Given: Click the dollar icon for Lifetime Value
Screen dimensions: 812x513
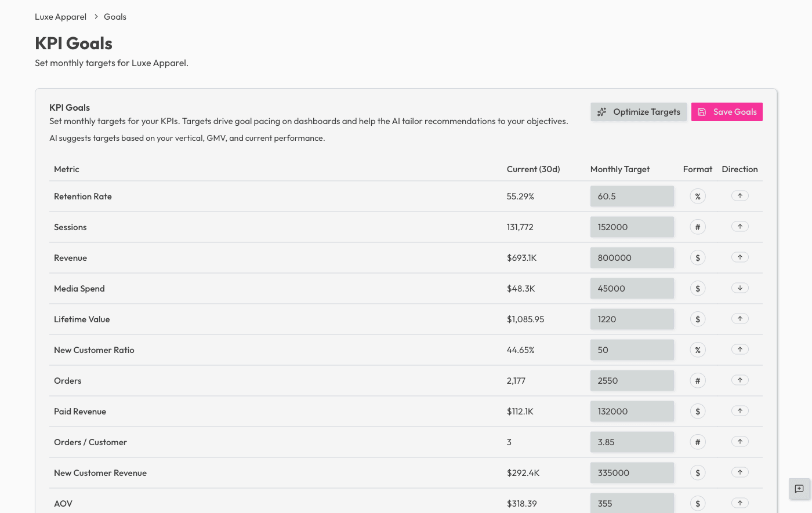Looking at the screenshot, I should [698, 319].
